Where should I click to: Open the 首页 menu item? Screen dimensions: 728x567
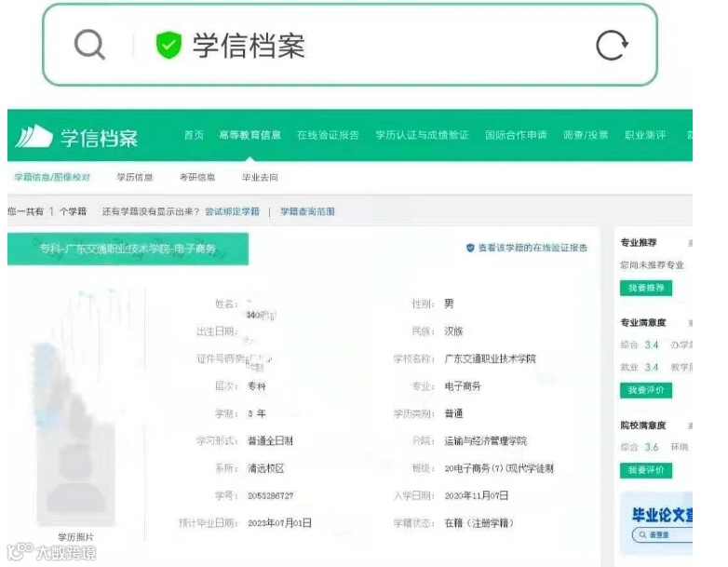click(x=194, y=135)
